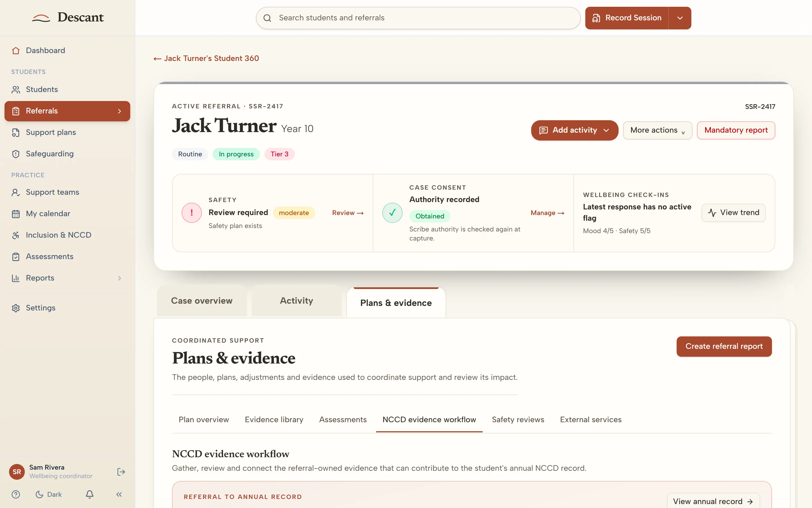Open Safety reviews sub-tab

click(518, 420)
